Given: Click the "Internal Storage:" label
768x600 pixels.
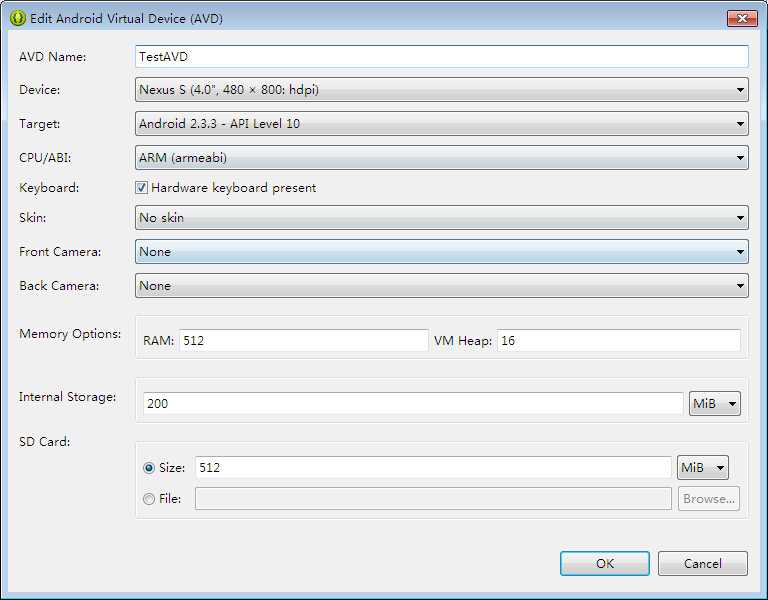Looking at the screenshot, I should point(68,397).
